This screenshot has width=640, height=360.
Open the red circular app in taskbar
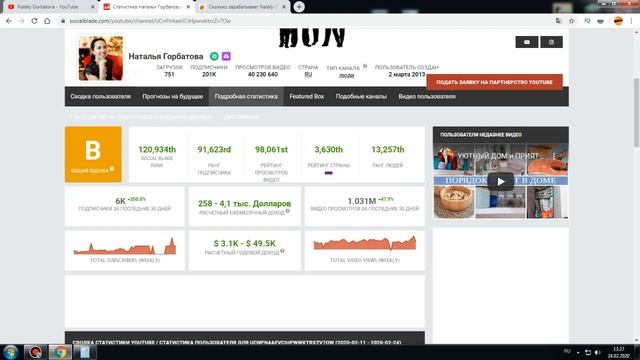[36, 352]
